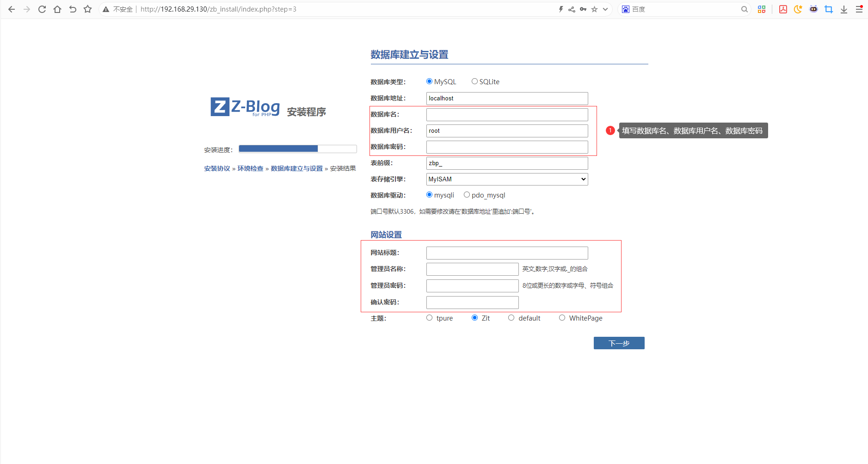Open the MyISAM storage engine dropdown
The height and width of the screenshot is (464, 868).
click(x=507, y=179)
